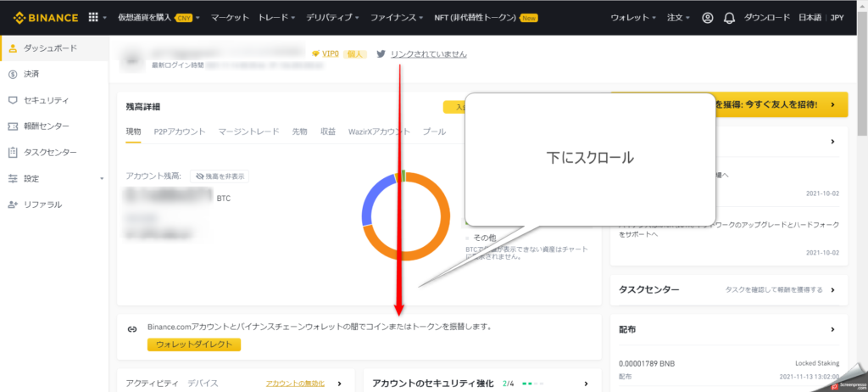The image size is (868, 392).
Task: Toggle 残高を非表示 hide balance button
Action: coord(220,176)
